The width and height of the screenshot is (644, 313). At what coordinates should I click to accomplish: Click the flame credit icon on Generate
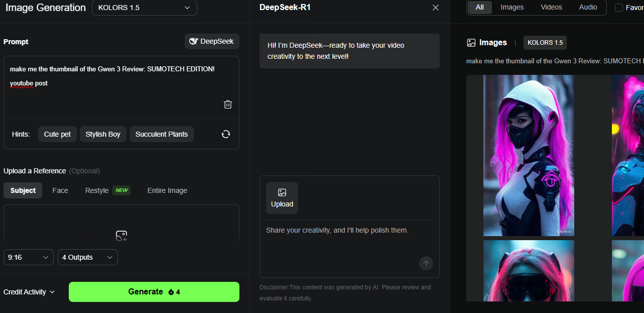171,292
